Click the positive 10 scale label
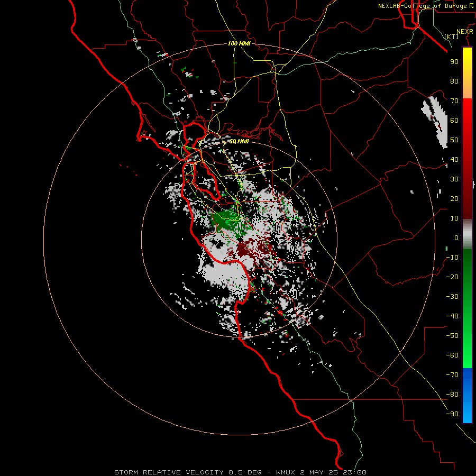 (x=454, y=218)
